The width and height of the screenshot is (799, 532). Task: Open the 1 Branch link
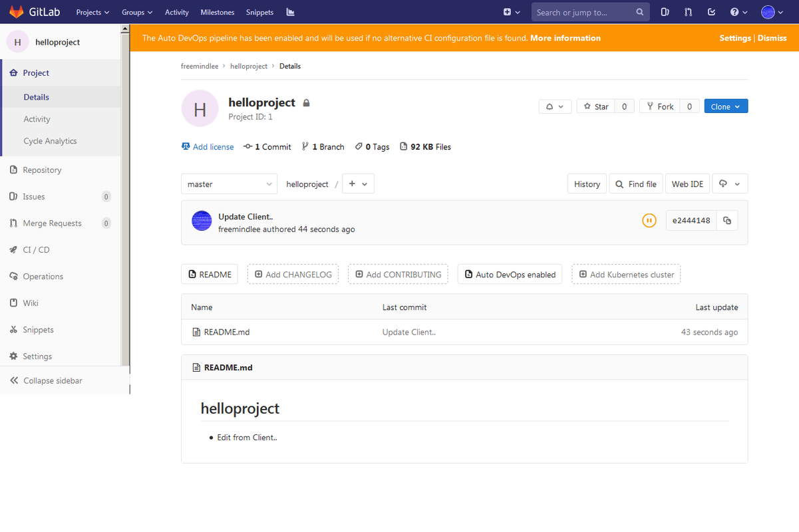[323, 147]
